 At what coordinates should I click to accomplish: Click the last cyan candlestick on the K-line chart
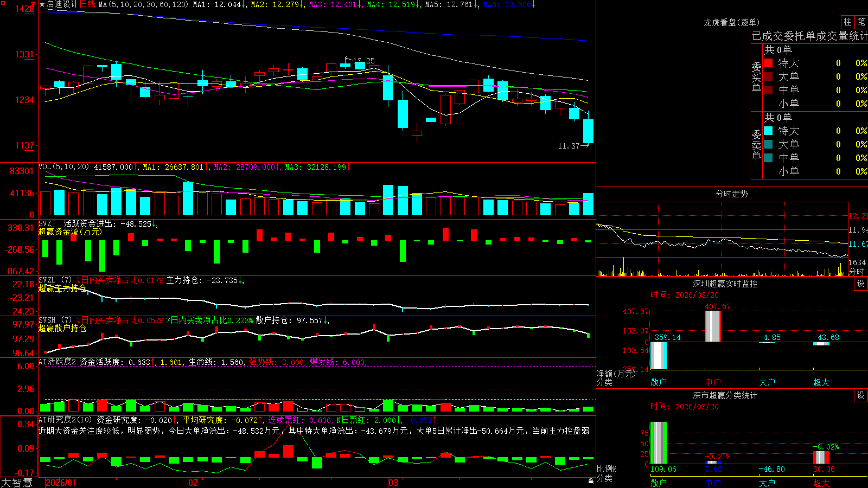click(588, 131)
